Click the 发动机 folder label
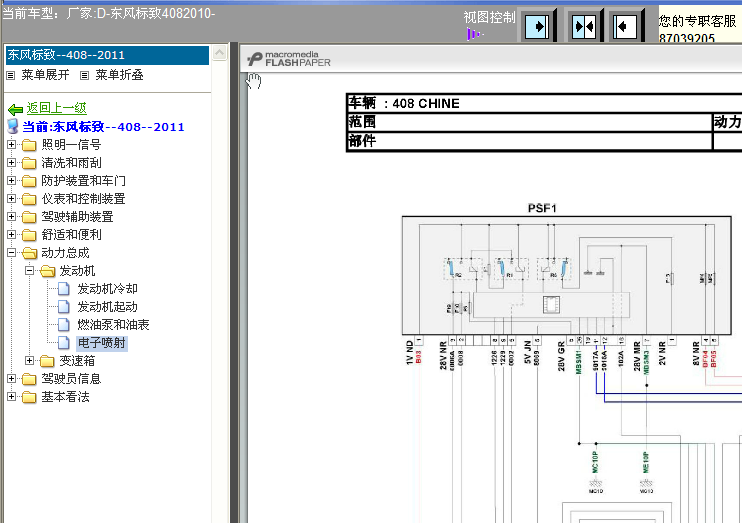The height and width of the screenshot is (523, 742). point(77,271)
